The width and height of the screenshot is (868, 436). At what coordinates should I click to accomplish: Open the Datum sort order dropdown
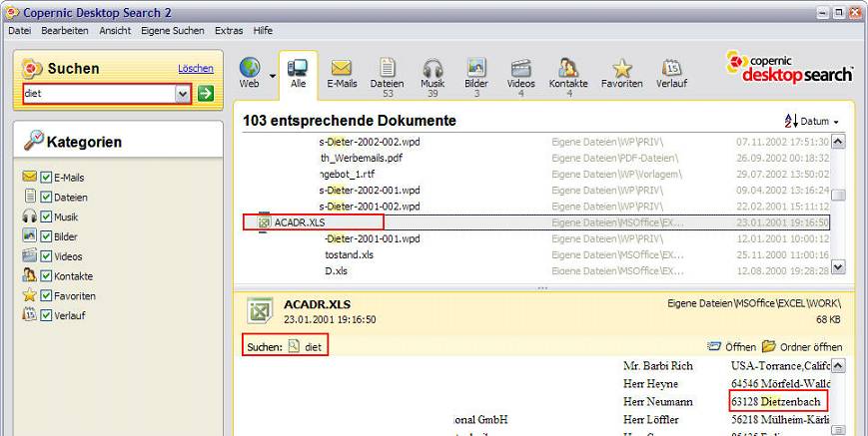pyautogui.click(x=819, y=121)
